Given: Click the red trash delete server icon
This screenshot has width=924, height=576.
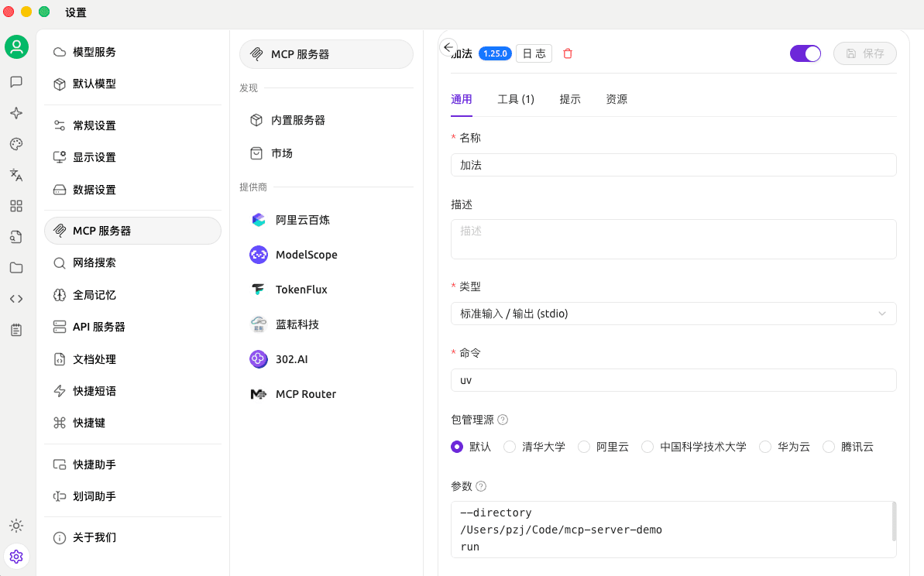Looking at the screenshot, I should pos(568,53).
